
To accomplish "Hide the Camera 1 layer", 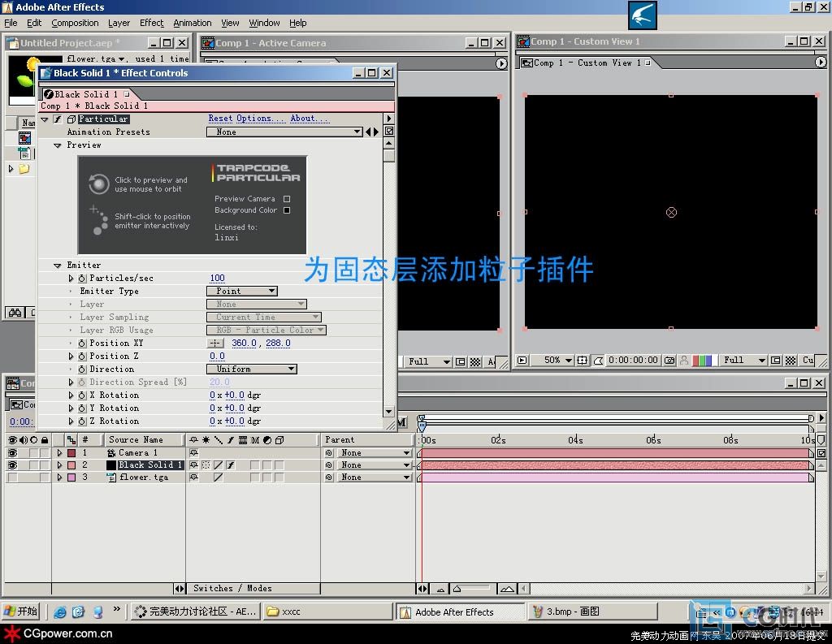I will point(12,453).
